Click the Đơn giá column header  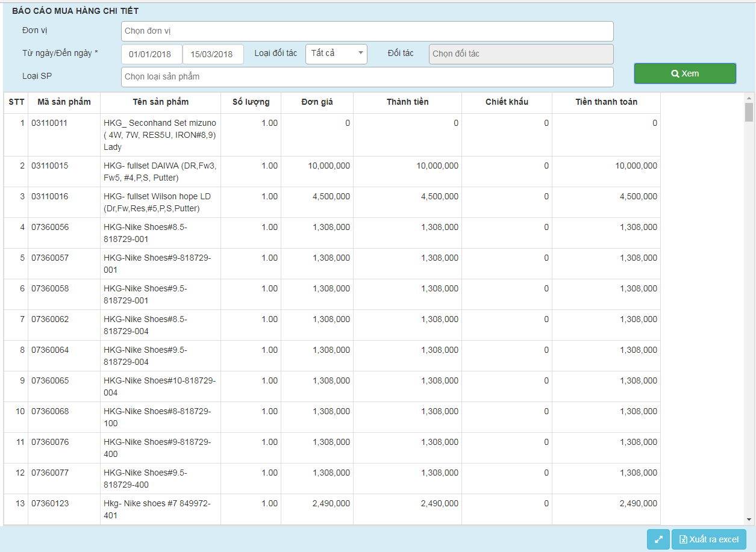tap(317, 102)
